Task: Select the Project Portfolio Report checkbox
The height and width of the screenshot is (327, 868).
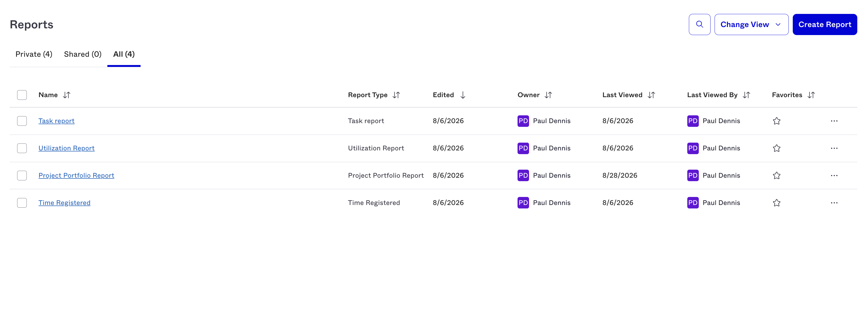Action: pyautogui.click(x=22, y=176)
